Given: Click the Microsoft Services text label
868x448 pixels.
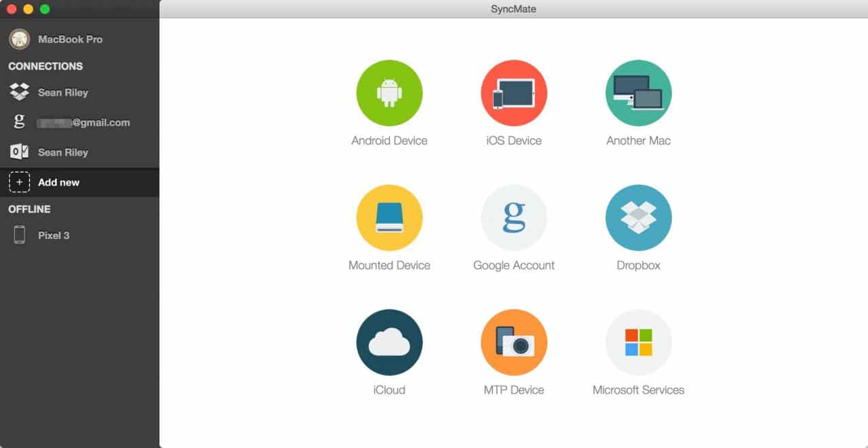Looking at the screenshot, I should 638,390.
